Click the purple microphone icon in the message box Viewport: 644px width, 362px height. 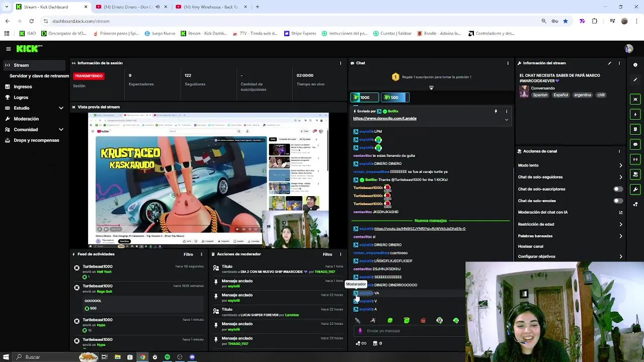(x=360, y=331)
